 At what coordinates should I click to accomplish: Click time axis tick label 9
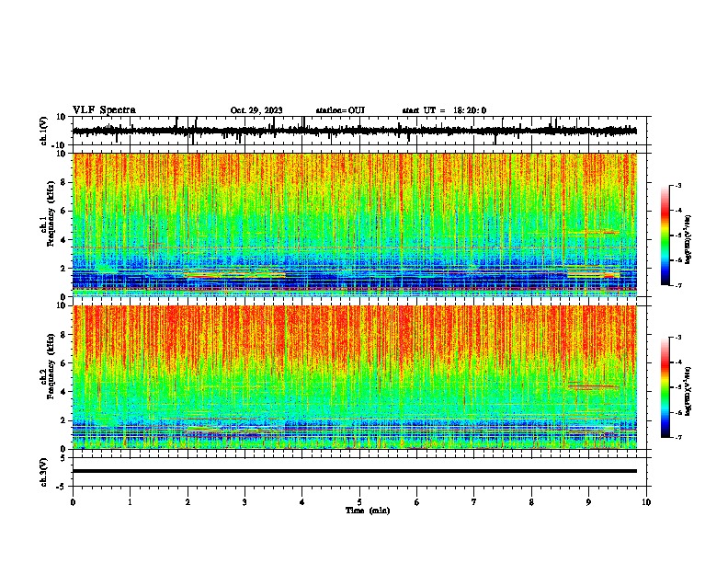[588, 502]
